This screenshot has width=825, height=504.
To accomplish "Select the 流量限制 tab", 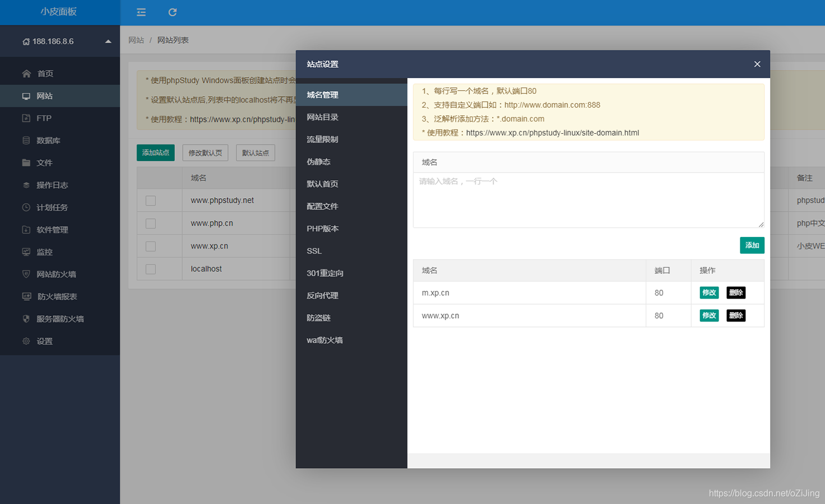I will 351,139.
